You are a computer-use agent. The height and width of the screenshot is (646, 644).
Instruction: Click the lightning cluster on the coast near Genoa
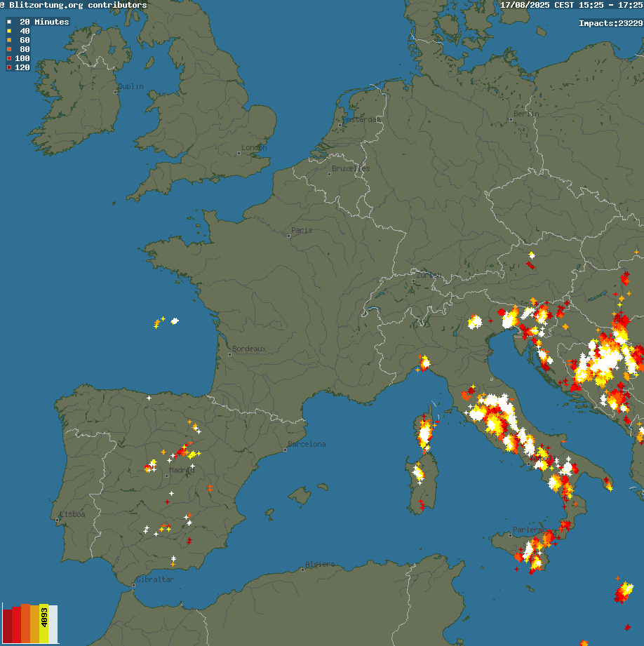(x=424, y=363)
